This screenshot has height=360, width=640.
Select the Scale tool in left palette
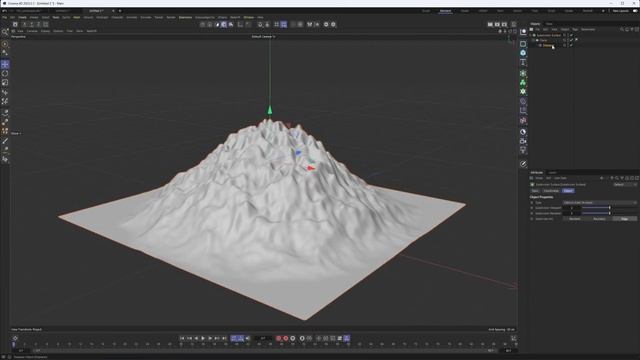click(x=5, y=82)
